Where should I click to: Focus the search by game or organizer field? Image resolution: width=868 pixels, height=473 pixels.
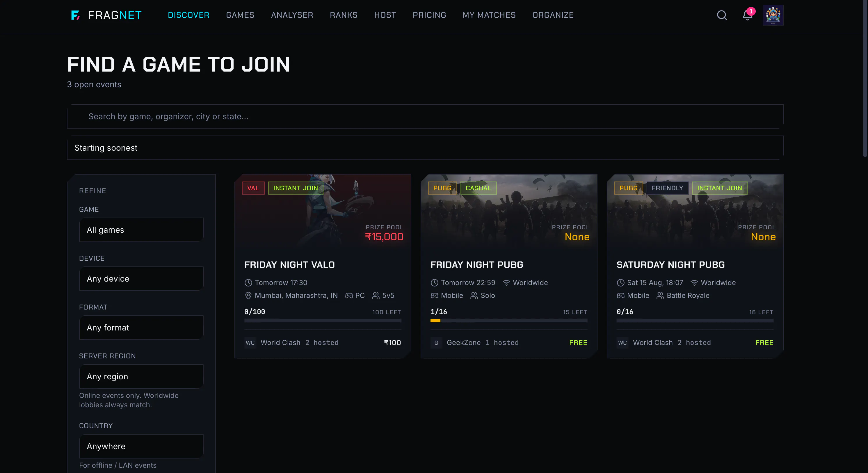[x=425, y=117]
